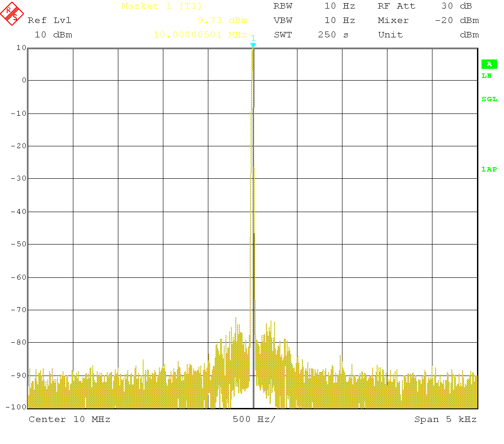This screenshot has height=444, width=504.
Task: Select the Marker 1 [T1] label
Action: (162, 6)
